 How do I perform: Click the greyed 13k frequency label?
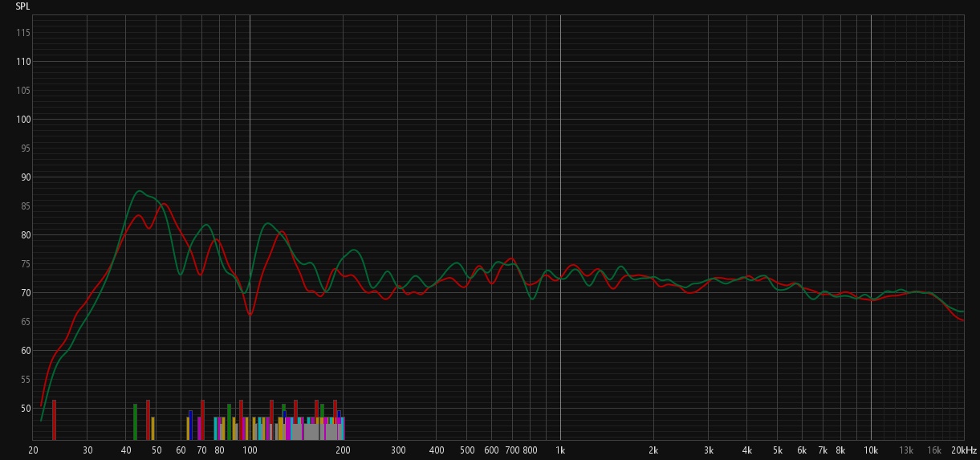click(x=906, y=450)
